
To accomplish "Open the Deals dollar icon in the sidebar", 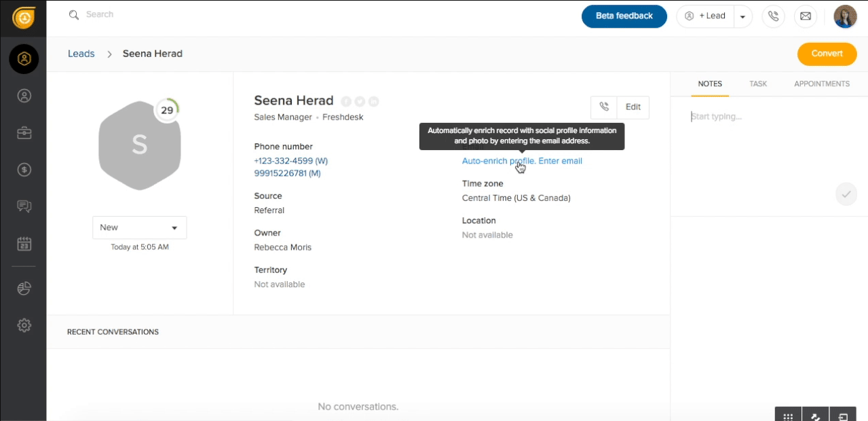I will [x=24, y=170].
